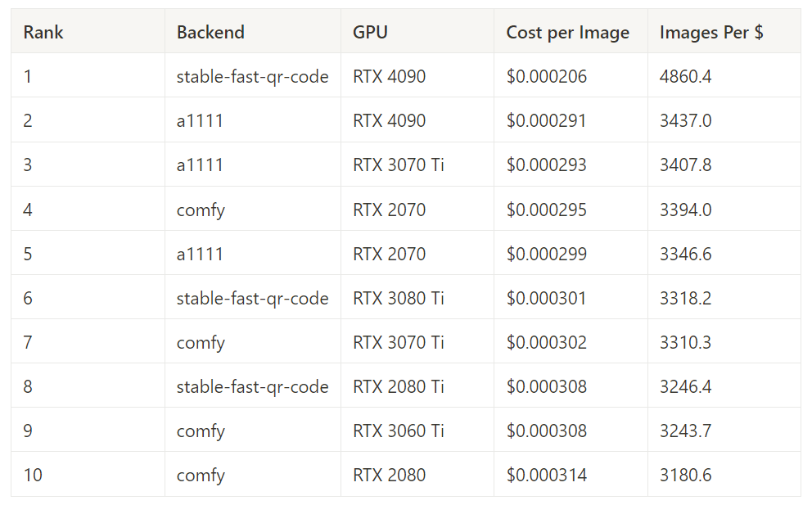Click the 4860.4 images value
The height and width of the screenshot is (505, 812).
[685, 77]
